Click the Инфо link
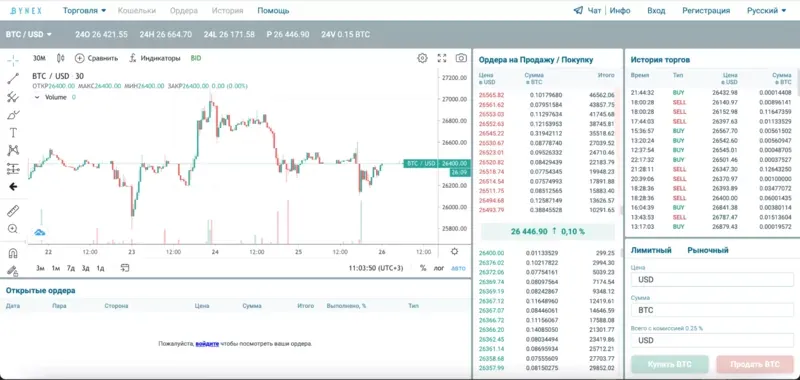 620,10
